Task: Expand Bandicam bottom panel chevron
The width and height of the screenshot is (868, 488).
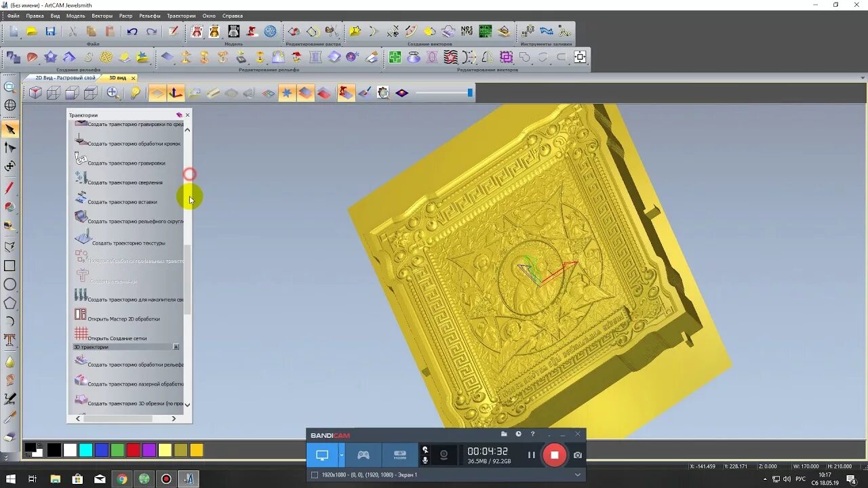Action: pyautogui.click(x=578, y=475)
